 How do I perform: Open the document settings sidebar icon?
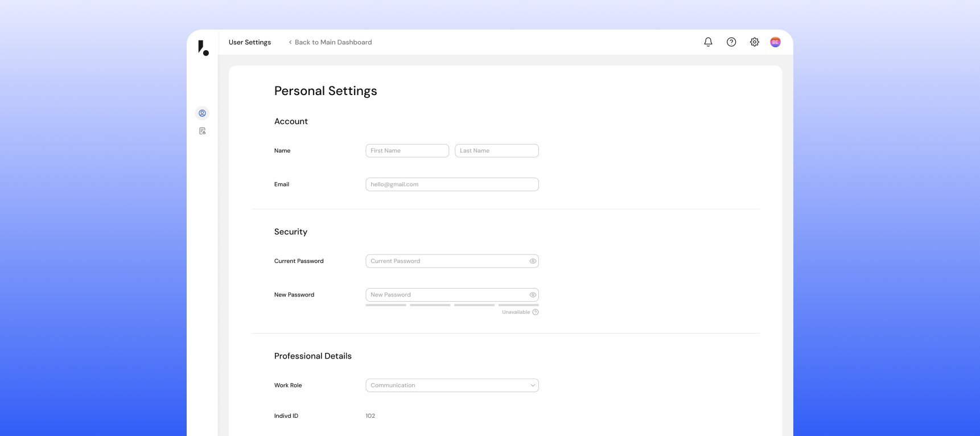point(202,131)
